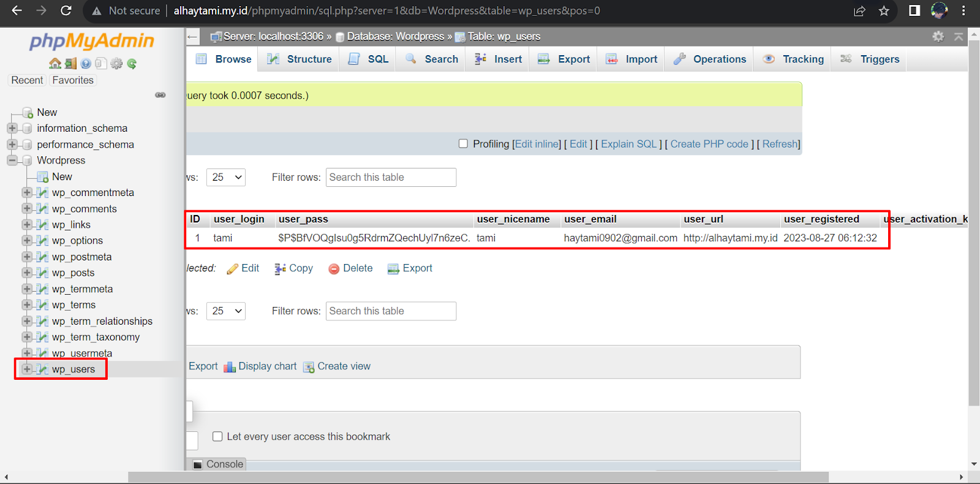The image size is (980, 484).
Task: Click the Recent button
Action: [27, 80]
